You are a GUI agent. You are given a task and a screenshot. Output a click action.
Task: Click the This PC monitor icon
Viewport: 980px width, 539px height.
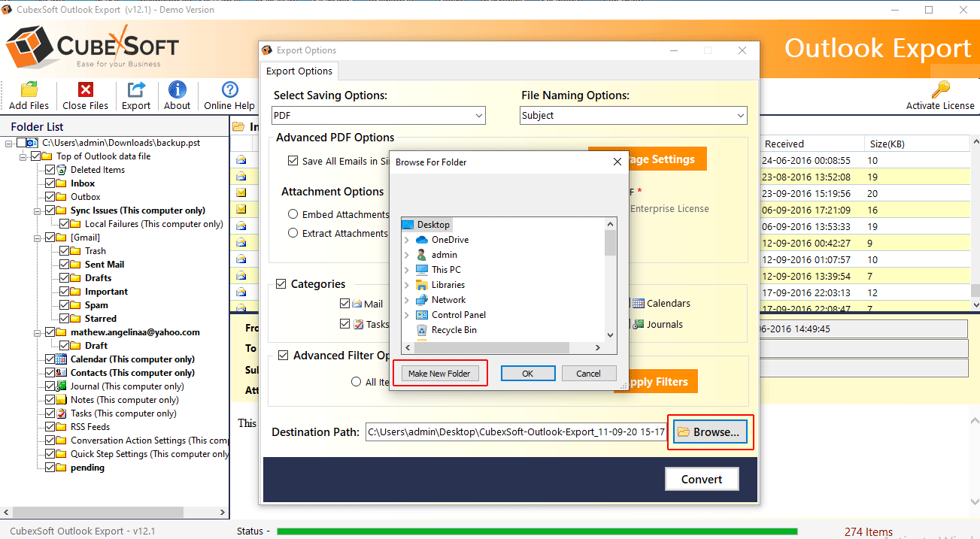pyautogui.click(x=422, y=270)
